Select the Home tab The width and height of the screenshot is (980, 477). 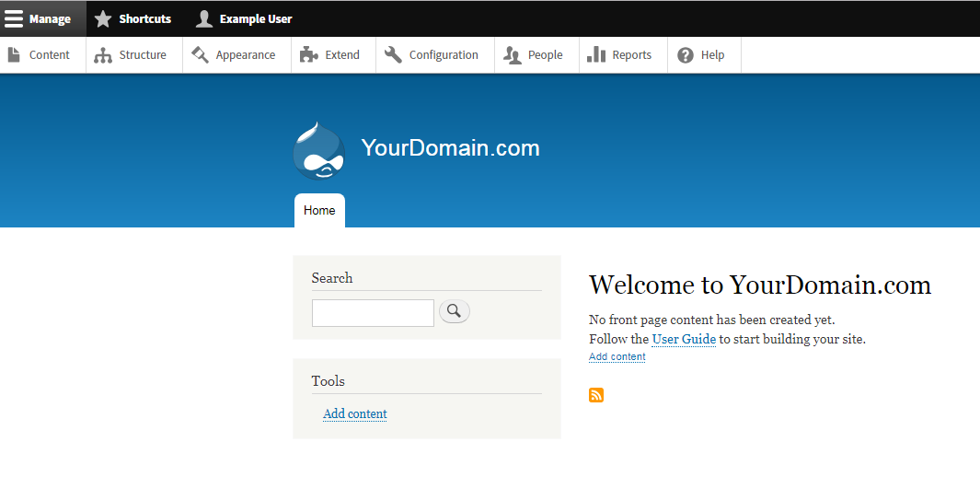[319, 211]
